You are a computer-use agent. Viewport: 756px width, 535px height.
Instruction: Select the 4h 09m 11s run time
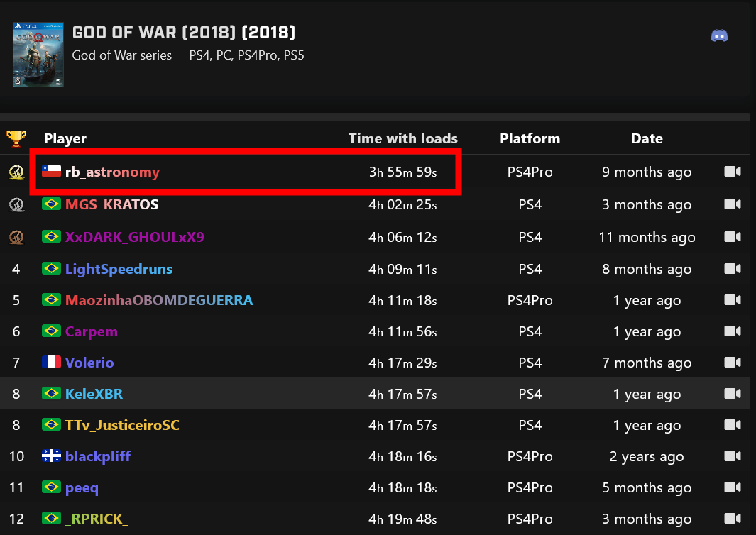[402, 269]
